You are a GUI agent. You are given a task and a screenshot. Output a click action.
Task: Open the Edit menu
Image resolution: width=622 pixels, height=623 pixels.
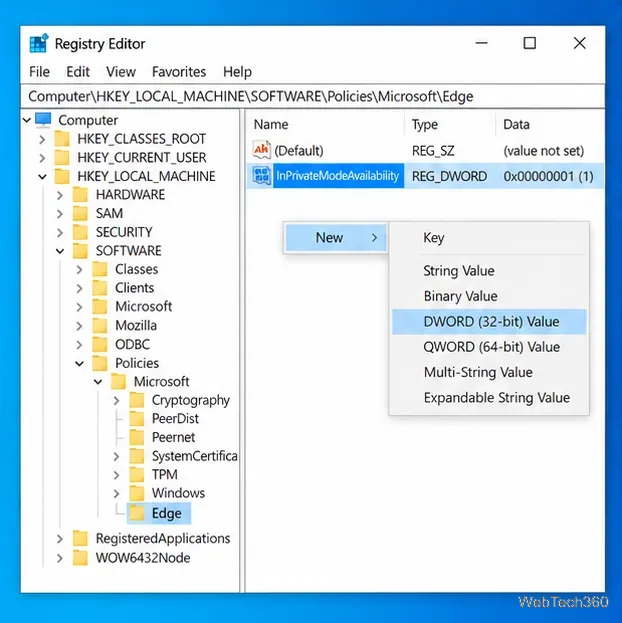pyautogui.click(x=78, y=72)
